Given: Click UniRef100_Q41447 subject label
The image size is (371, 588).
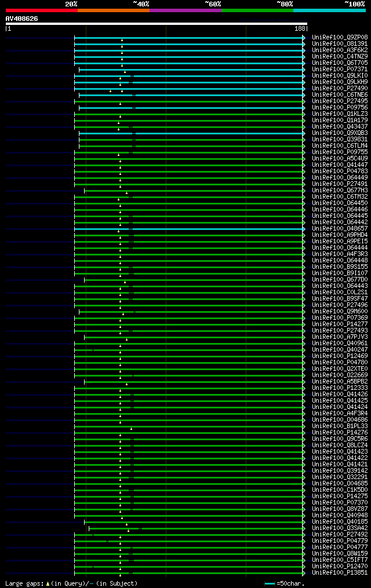Looking at the screenshot, I should tap(340, 165).
